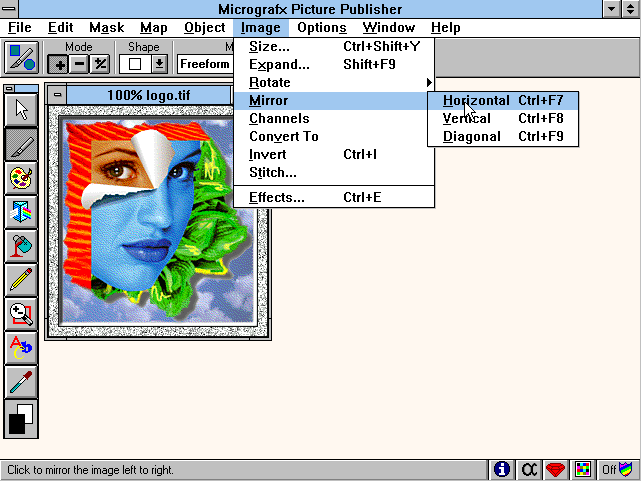Open the File menu
The height and width of the screenshot is (481, 641).
click(x=20, y=27)
